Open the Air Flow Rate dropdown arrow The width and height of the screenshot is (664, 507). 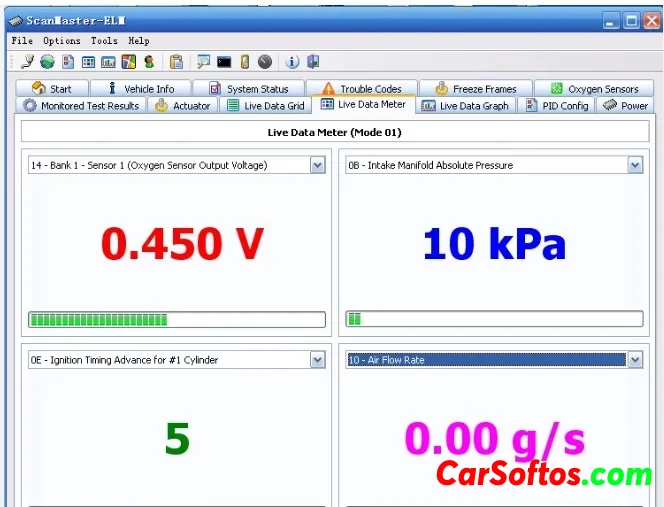click(635, 360)
